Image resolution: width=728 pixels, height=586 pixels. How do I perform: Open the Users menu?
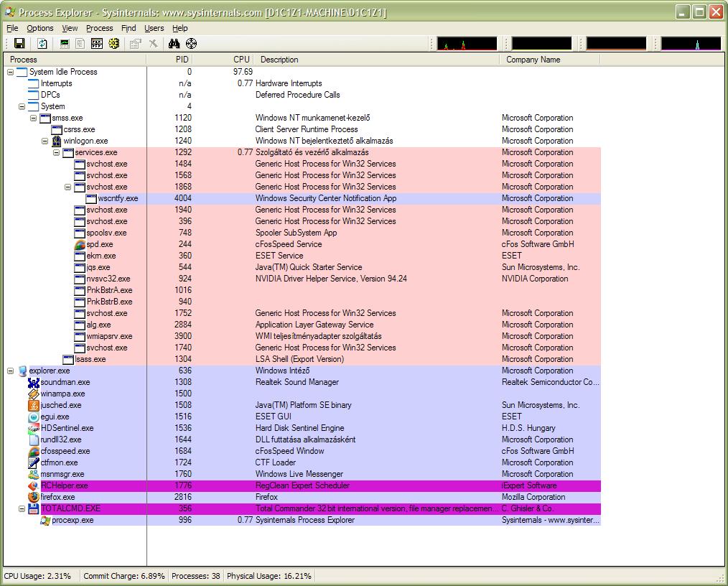pyautogui.click(x=154, y=28)
